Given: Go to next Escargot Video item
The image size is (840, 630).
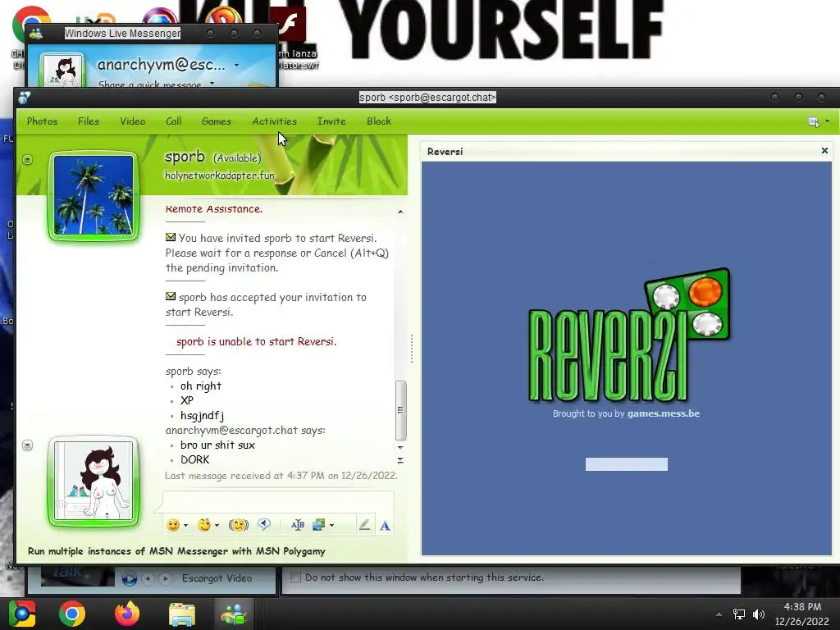Looking at the screenshot, I should [x=166, y=578].
